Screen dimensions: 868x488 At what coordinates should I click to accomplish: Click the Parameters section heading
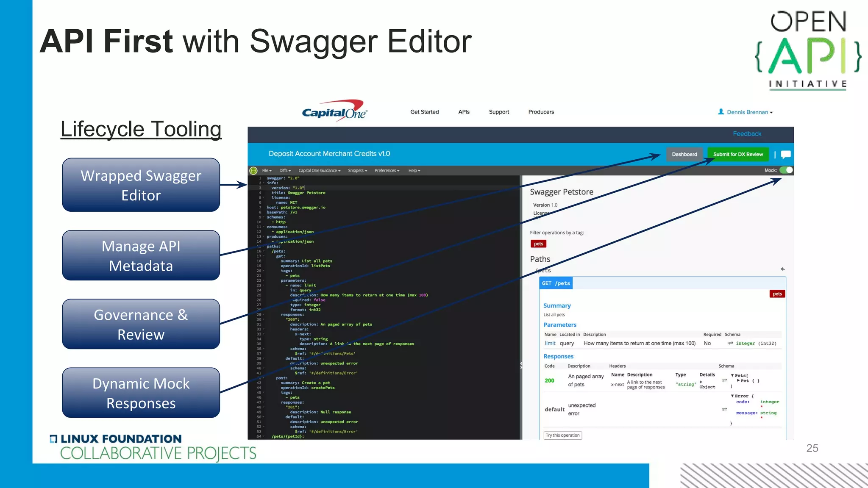point(560,325)
